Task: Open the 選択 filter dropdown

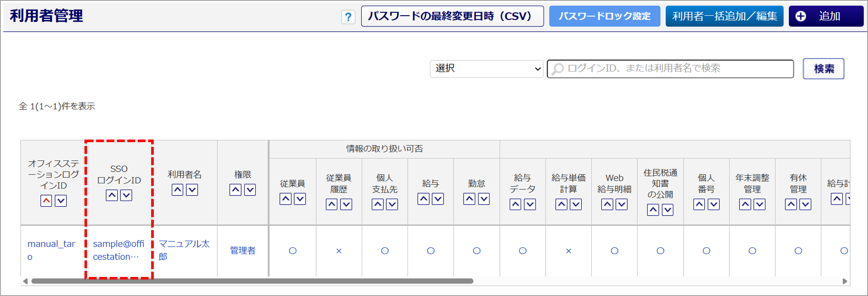Action: click(486, 69)
